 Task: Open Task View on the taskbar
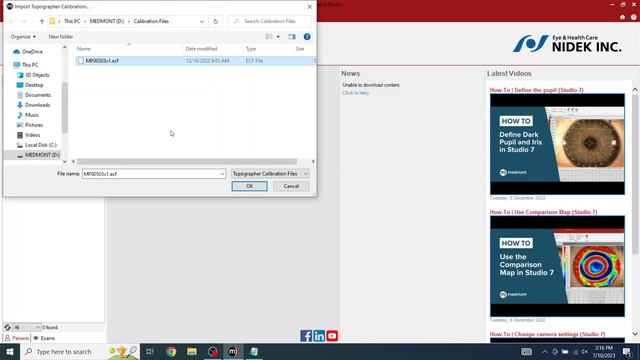pos(149,351)
